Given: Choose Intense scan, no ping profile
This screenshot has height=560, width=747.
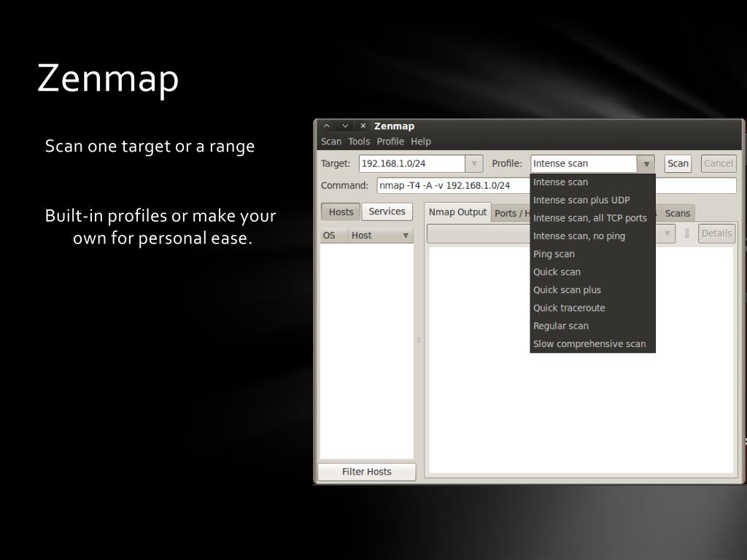Looking at the screenshot, I should pos(592,236).
